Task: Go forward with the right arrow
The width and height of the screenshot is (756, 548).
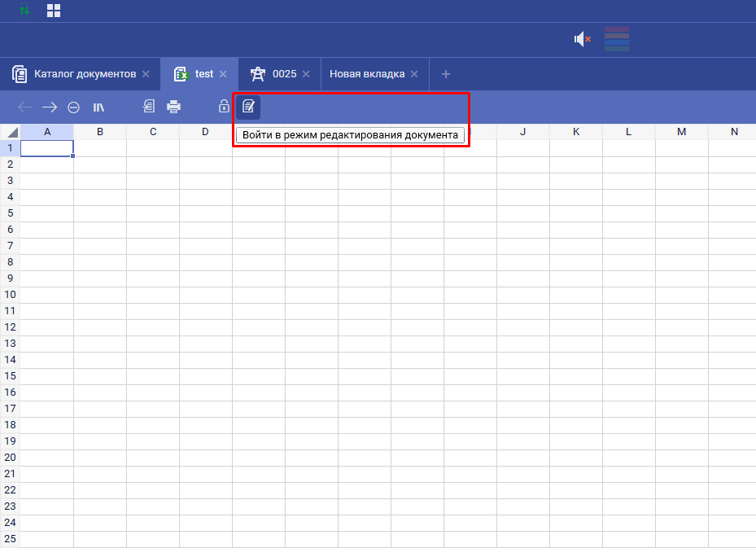Action: 50,107
